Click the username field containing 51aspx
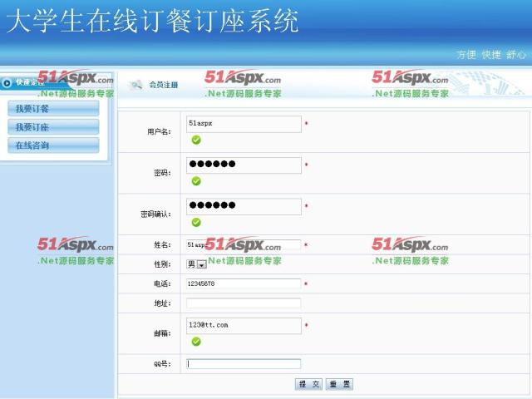The image size is (532, 399). [244, 124]
